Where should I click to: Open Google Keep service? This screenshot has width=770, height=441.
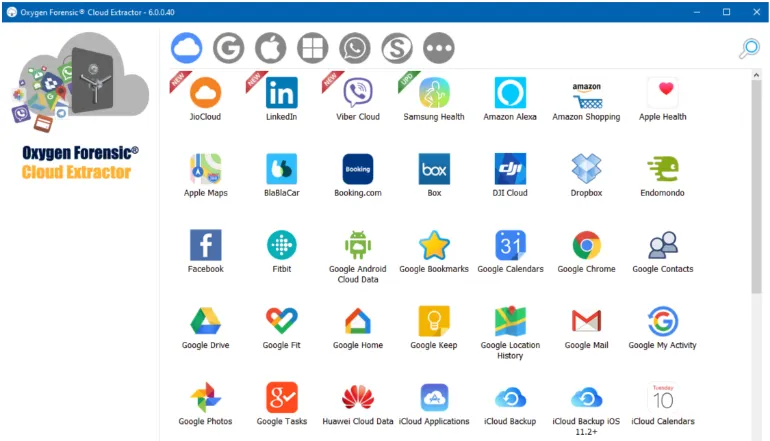pos(434,327)
